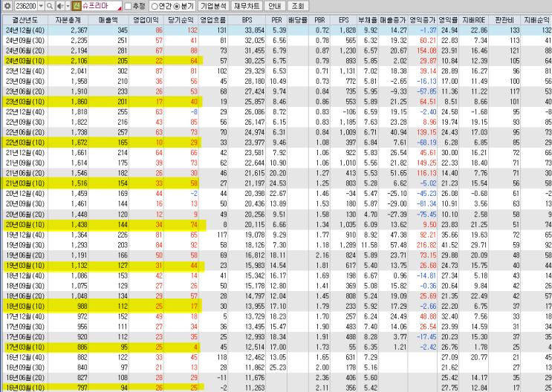Click the stock code input field 236200
The height and width of the screenshot is (392, 552).
[x=26, y=6]
